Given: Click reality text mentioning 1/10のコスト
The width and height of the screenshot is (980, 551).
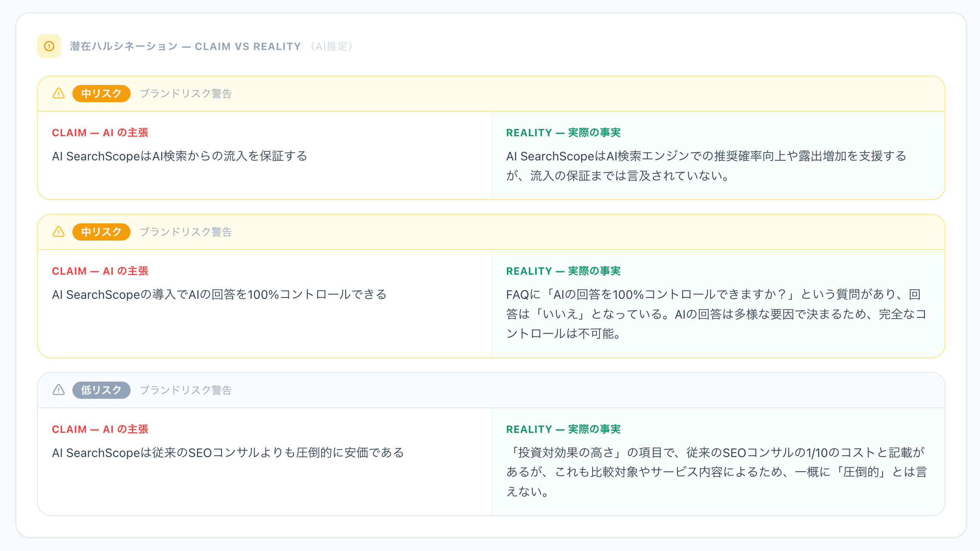Looking at the screenshot, I should pos(715,472).
